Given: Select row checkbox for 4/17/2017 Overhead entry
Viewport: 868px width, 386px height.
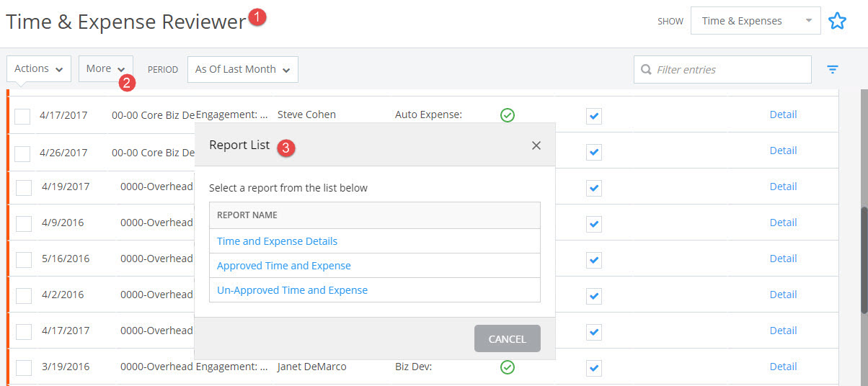Looking at the screenshot, I should [x=24, y=331].
